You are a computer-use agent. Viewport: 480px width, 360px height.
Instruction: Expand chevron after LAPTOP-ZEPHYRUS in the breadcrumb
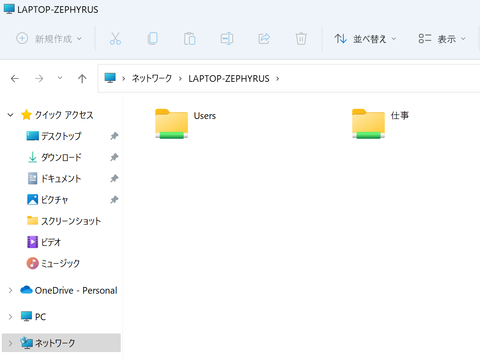[277, 79]
